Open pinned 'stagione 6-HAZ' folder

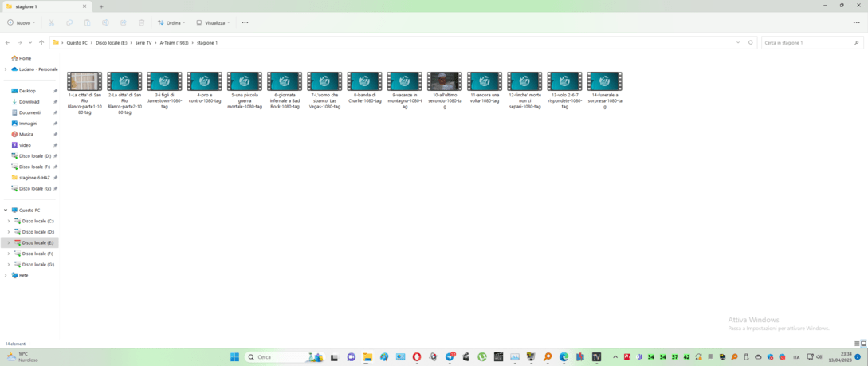click(34, 178)
